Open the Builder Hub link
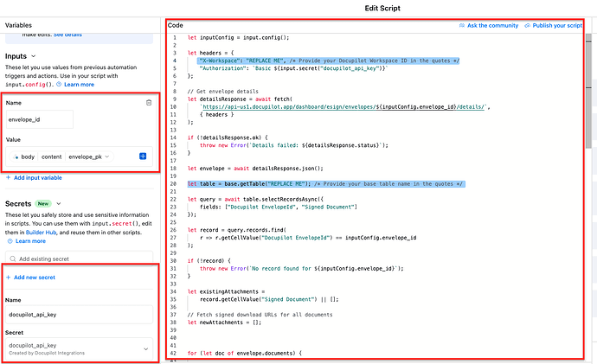The image size is (597, 364). click(x=42, y=233)
